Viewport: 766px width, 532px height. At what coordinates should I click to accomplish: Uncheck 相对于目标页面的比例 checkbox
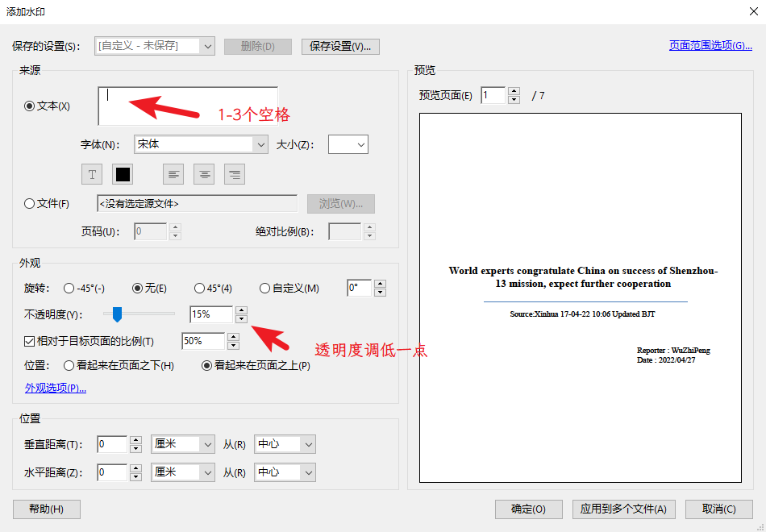[30, 340]
